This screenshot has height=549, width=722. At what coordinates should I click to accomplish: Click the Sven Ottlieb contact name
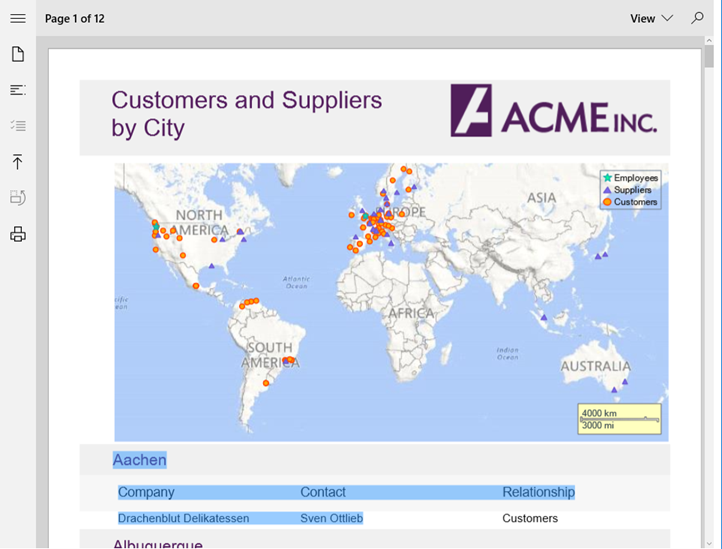point(331,518)
